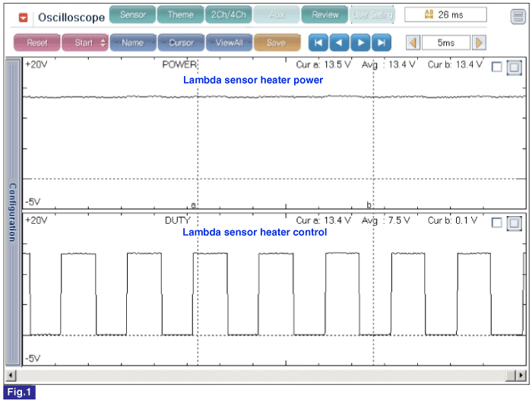Image resolution: width=532 pixels, height=401 pixels.
Task: Open the Theme tab
Action: [x=181, y=15]
